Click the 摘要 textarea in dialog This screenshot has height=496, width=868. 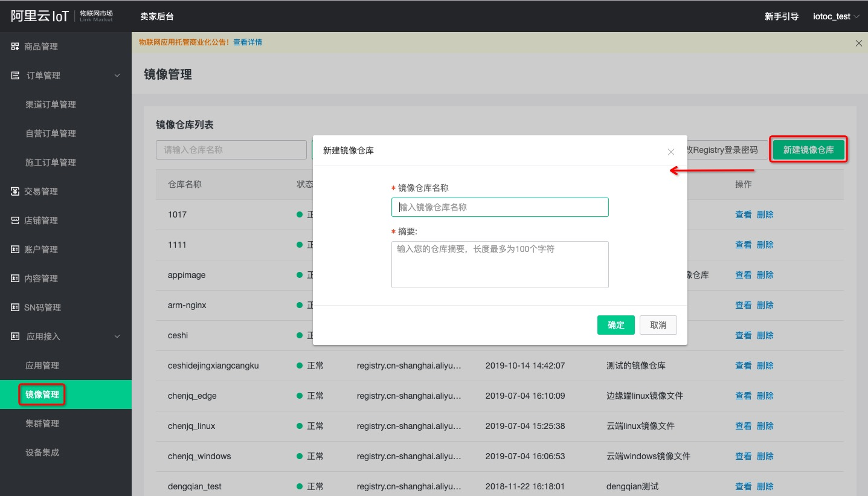[500, 265]
